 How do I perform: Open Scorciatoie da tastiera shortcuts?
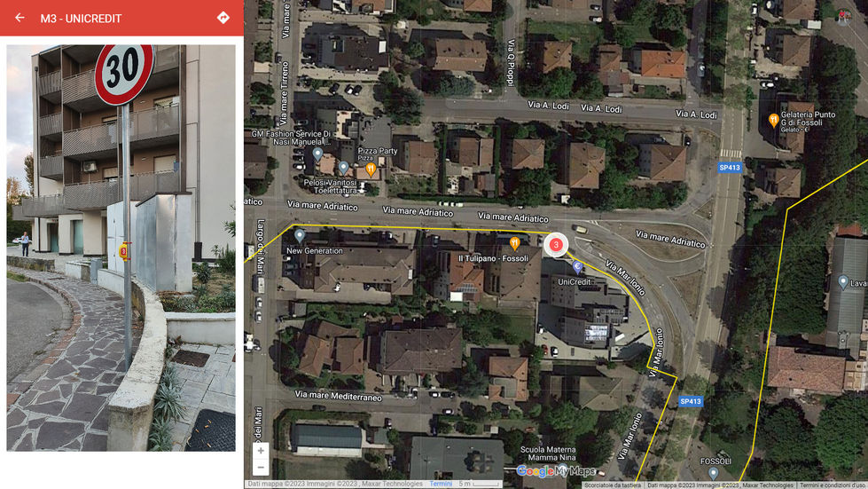613,485
